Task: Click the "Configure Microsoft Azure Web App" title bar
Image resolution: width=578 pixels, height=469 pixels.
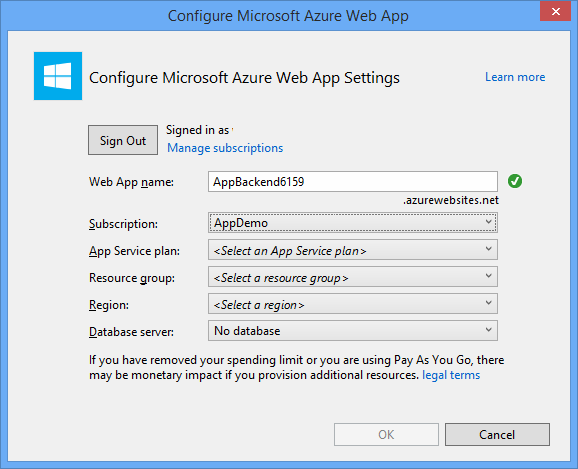Action: [288, 16]
